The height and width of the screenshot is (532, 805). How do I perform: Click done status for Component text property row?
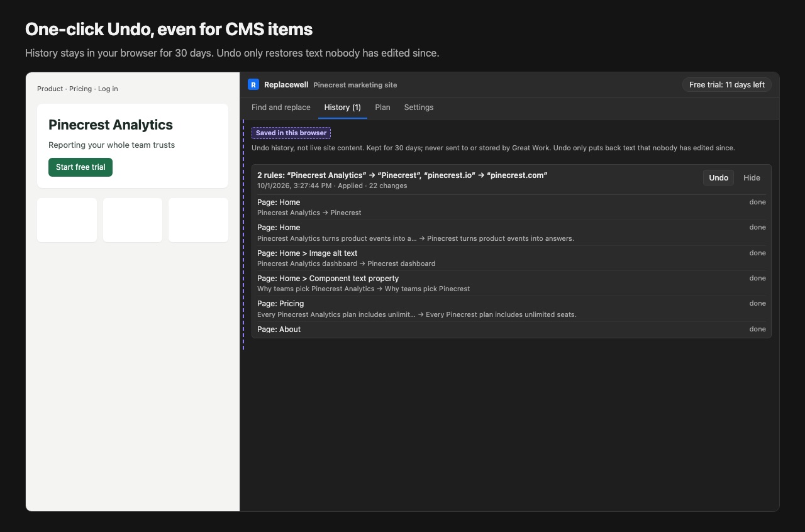pyautogui.click(x=757, y=278)
